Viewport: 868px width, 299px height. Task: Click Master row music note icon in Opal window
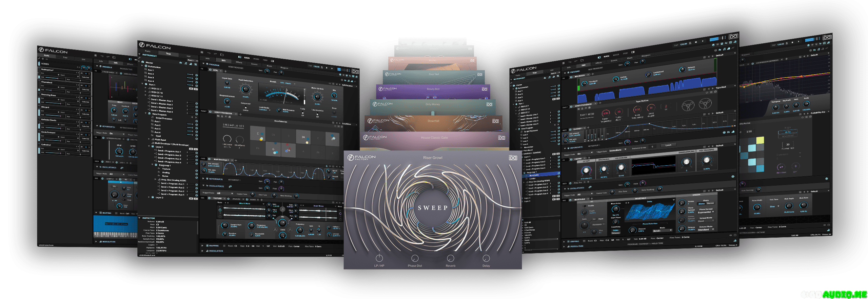tap(186, 63)
